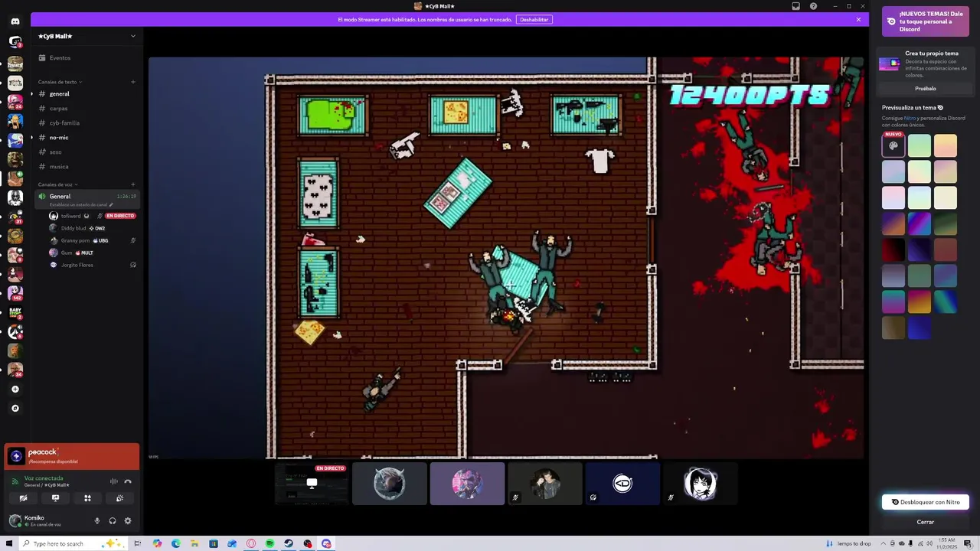Click Desbloquear con Nitro button
Screen dimensions: 980x551
click(x=925, y=502)
